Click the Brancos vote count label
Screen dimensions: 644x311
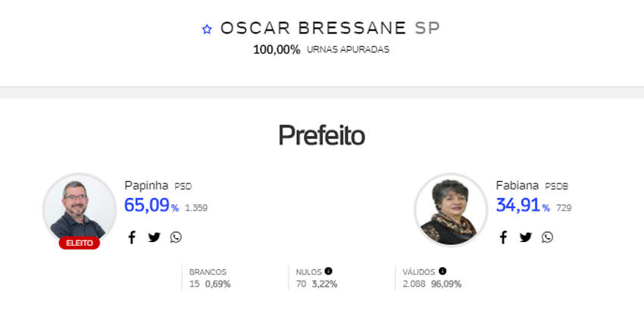coord(208,272)
